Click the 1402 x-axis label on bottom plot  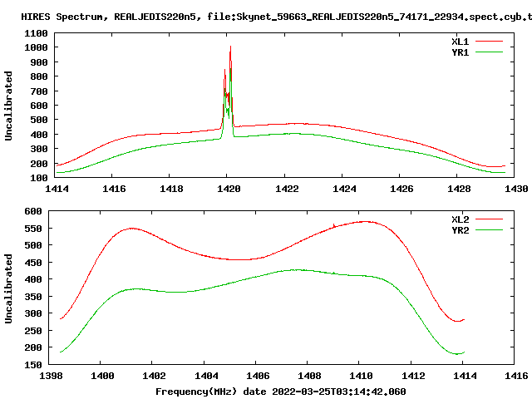[154, 376]
